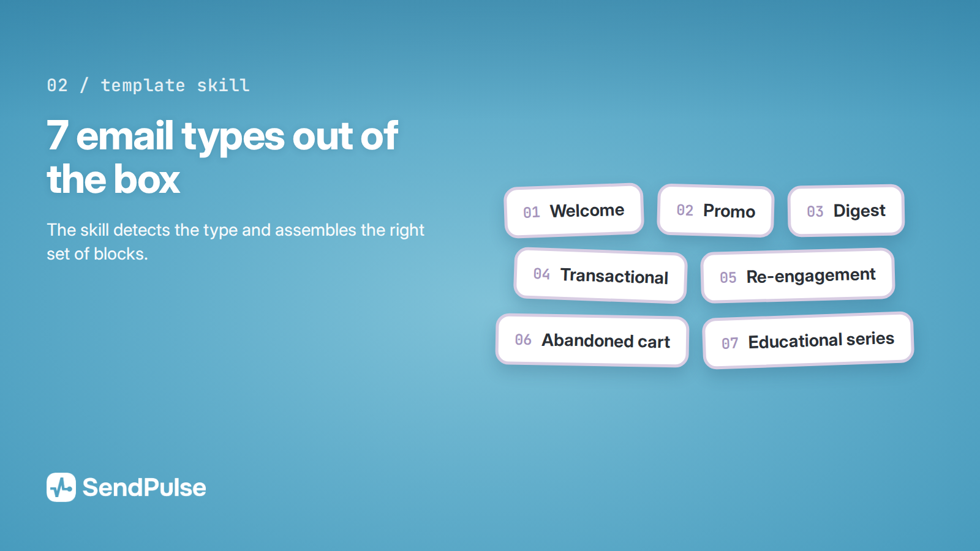Click the SendPulse brand name text
Screen dimensions: 980x551
(145, 488)
